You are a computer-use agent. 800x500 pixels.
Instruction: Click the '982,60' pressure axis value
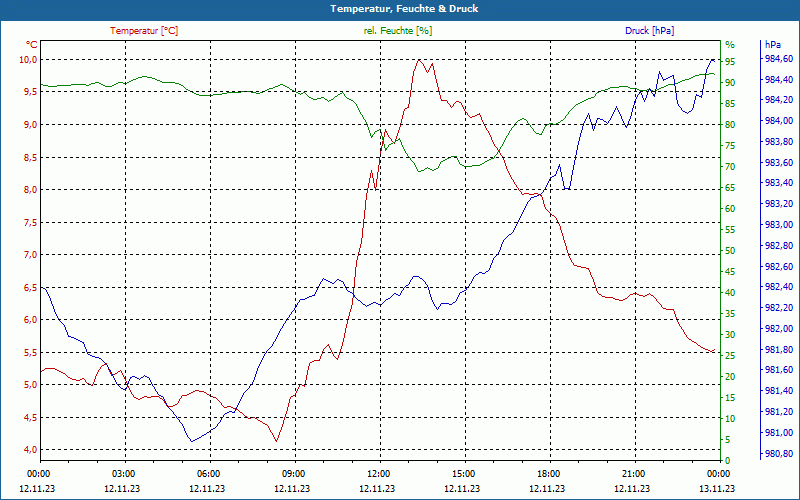(779, 266)
